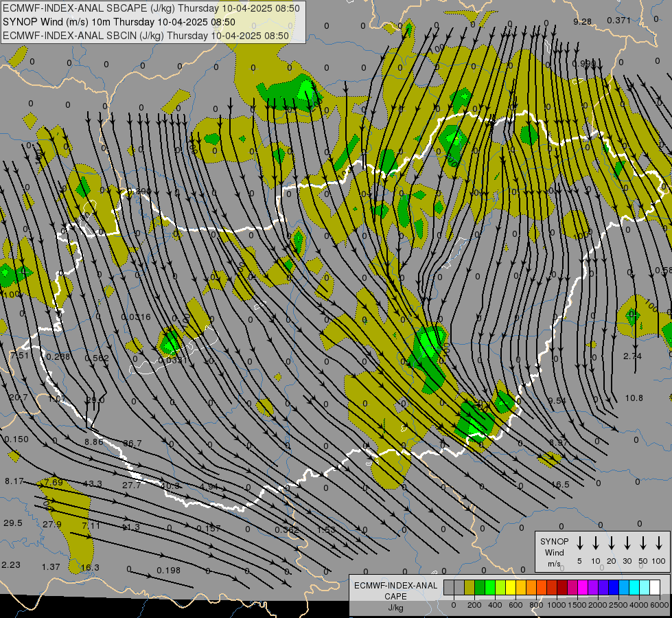Pick the pure blue swatch left of the 2500 tick
Screen dimensions: 672x618
[613, 587]
